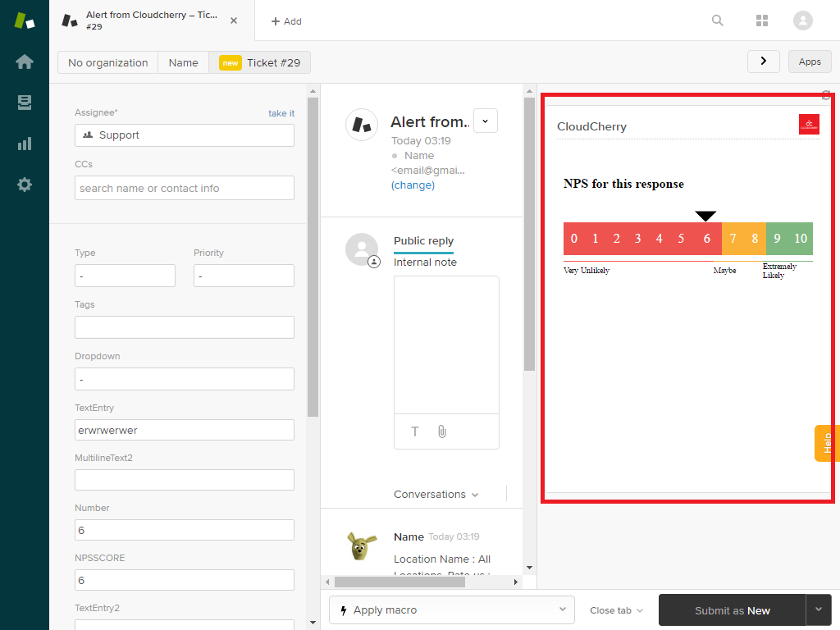840x630 pixels.
Task: Open the Reporting bar chart icon
Action: [25, 144]
